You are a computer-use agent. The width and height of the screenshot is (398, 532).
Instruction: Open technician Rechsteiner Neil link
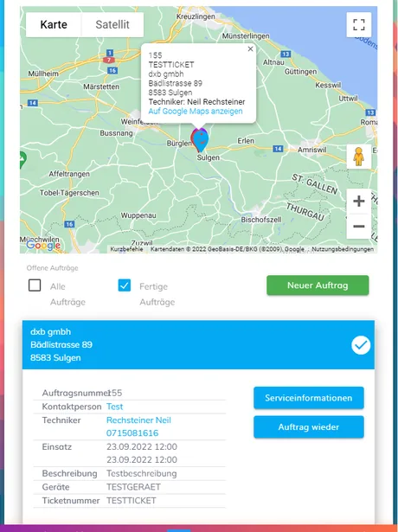coord(138,420)
